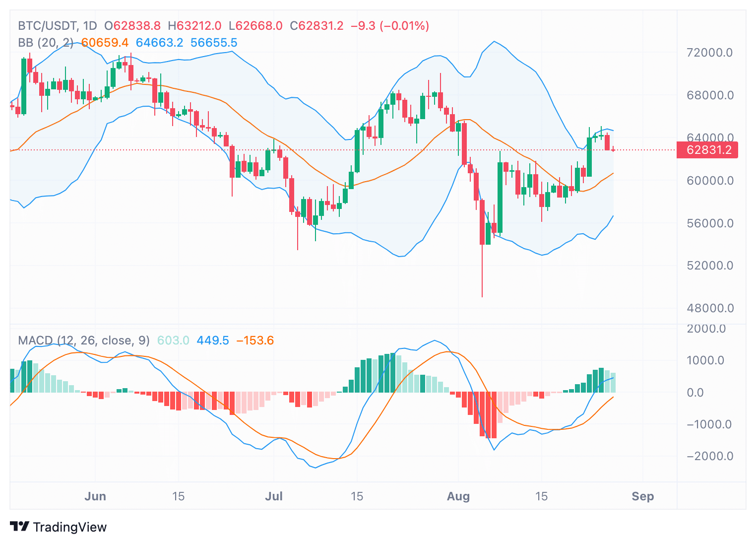The width and height of the screenshot is (756, 544).
Task: Click the Aug label on time axis
Action: click(458, 496)
